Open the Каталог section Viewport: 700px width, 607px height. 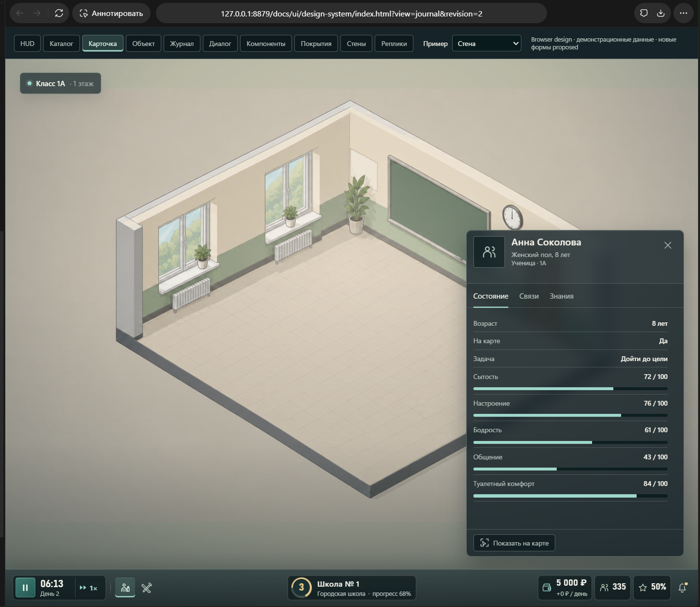[61, 44]
